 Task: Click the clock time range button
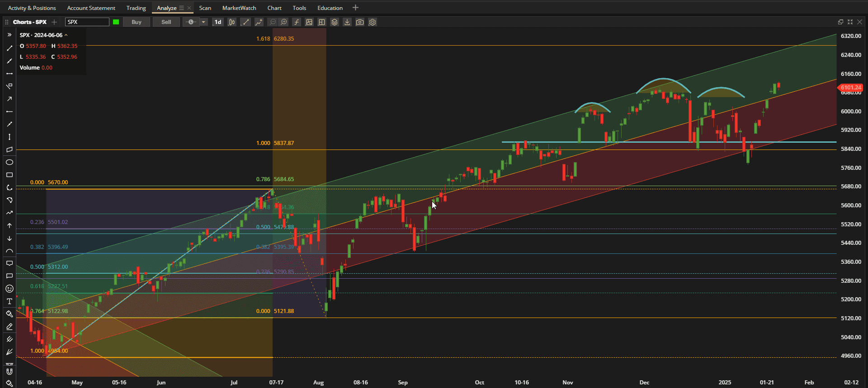[x=191, y=22]
